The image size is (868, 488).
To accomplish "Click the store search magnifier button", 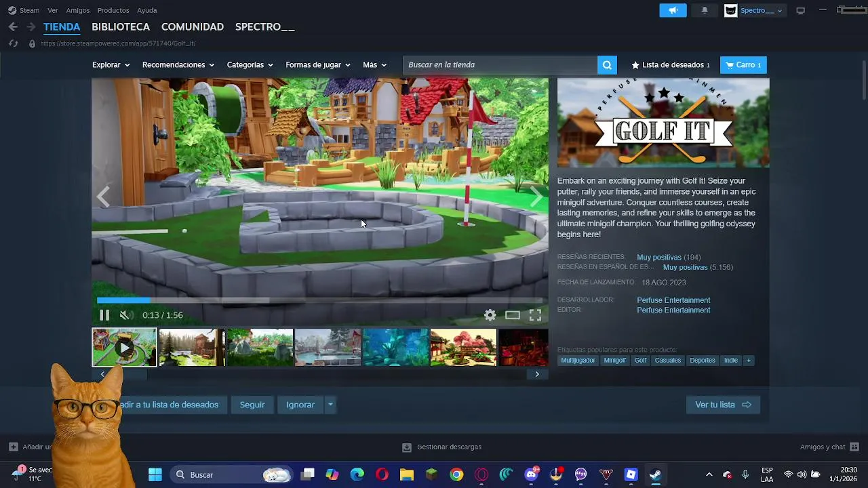I will click(x=607, y=65).
